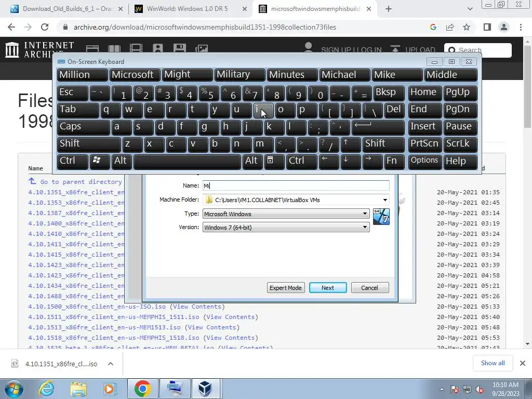Click Chrome back arrow

[11, 27]
